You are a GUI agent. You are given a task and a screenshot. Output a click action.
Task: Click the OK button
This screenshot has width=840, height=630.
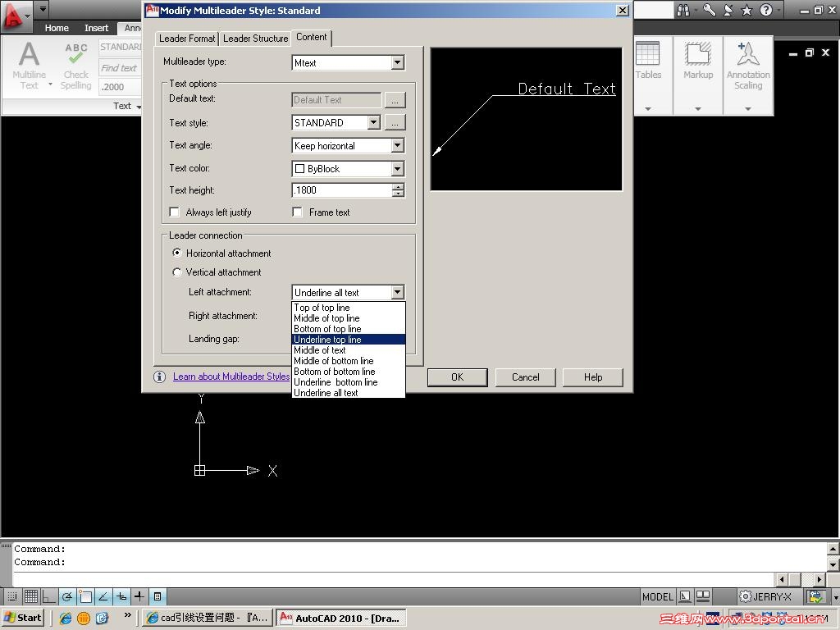point(458,377)
